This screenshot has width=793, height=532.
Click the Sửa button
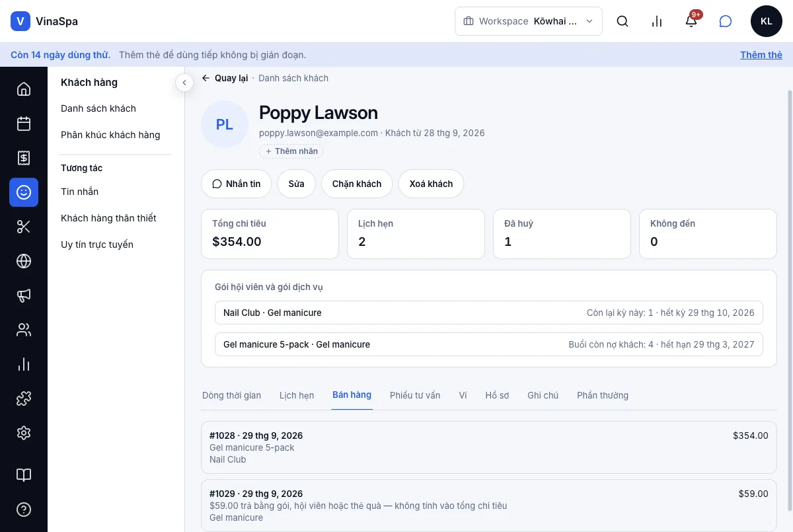coord(297,184)
